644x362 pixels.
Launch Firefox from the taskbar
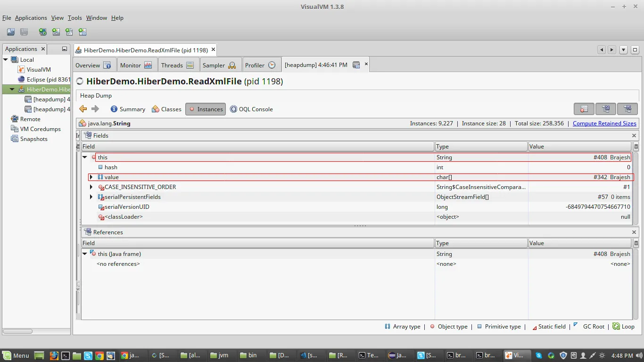pos(54,355)
